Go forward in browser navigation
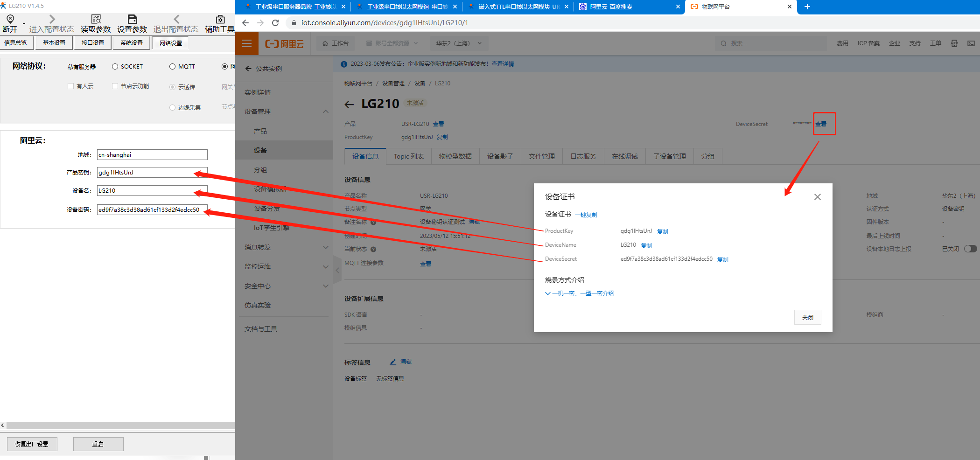 point(260,22)
